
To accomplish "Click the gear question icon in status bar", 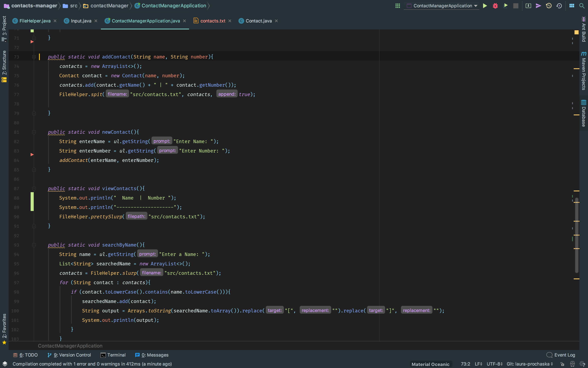I will (582, 364).
